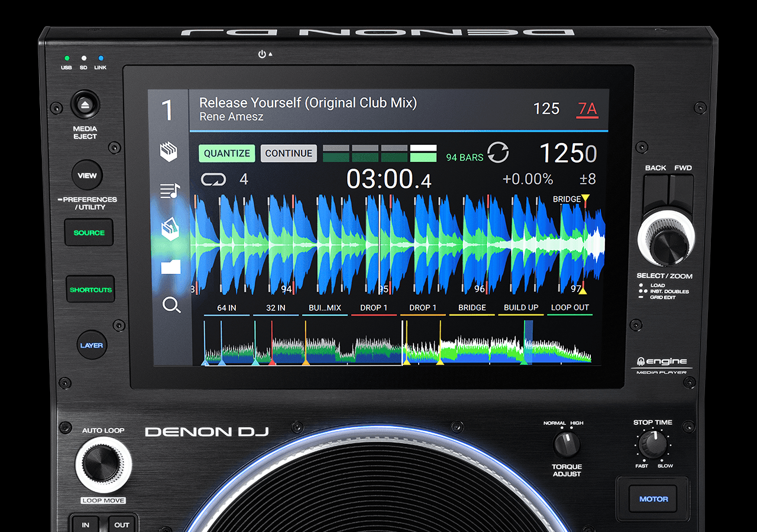Open the Prepare crate icon
757x532 pixels.
click(x=170, y=230)
